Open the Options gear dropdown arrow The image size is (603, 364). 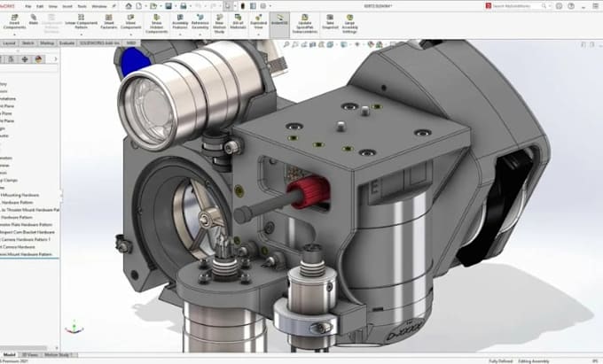(x=270, y=6)
